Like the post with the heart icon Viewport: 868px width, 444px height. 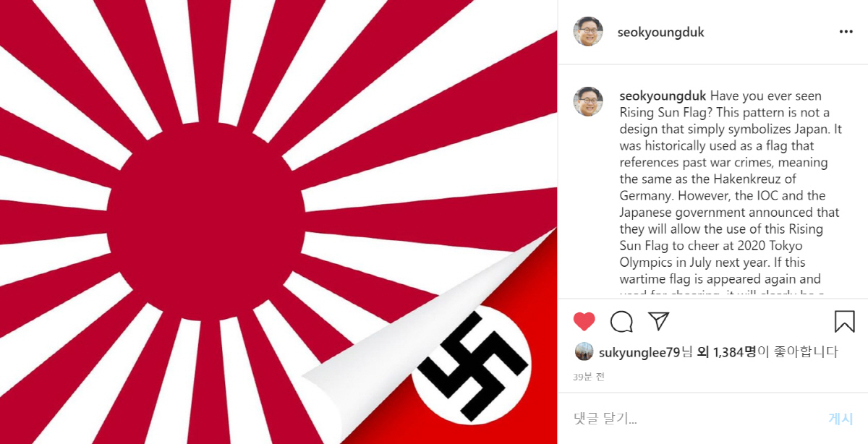point(584,321)
